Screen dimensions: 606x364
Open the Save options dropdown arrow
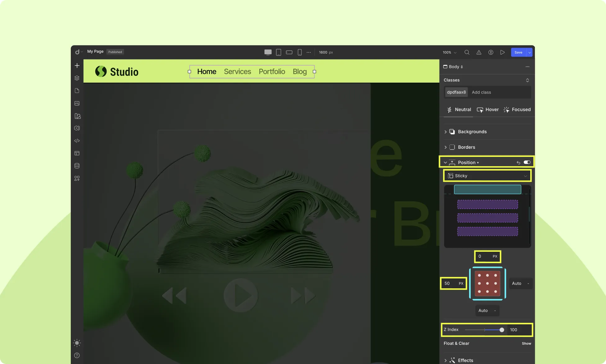530,52
